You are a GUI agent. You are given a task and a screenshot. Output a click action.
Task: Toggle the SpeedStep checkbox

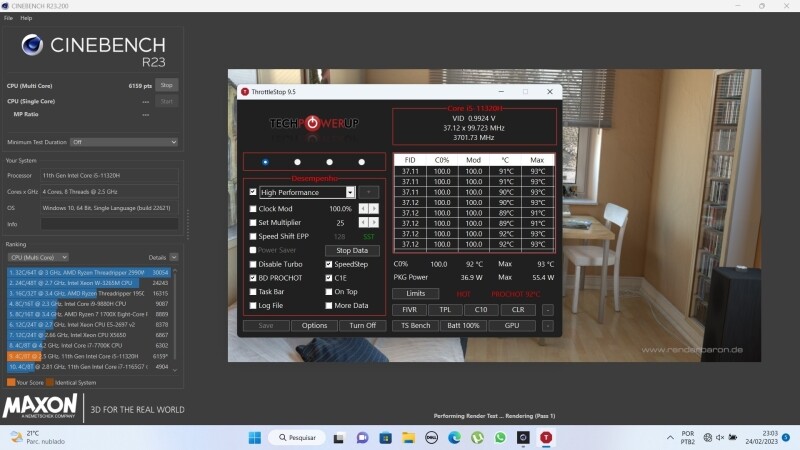point(329,264)
